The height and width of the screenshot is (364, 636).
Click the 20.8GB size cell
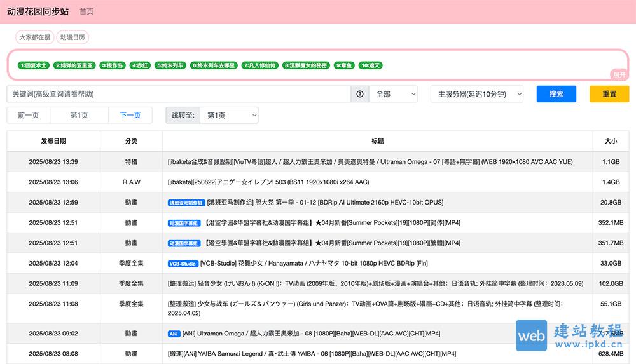coord(611,202)
